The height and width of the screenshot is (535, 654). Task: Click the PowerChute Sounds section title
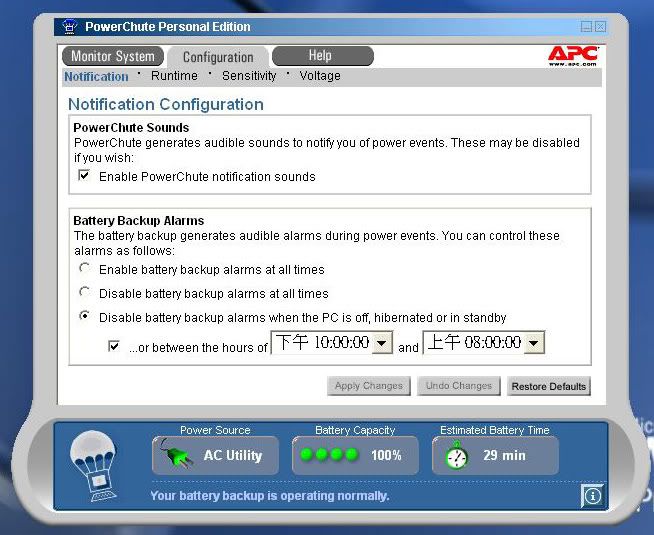(x=131, y=127)
